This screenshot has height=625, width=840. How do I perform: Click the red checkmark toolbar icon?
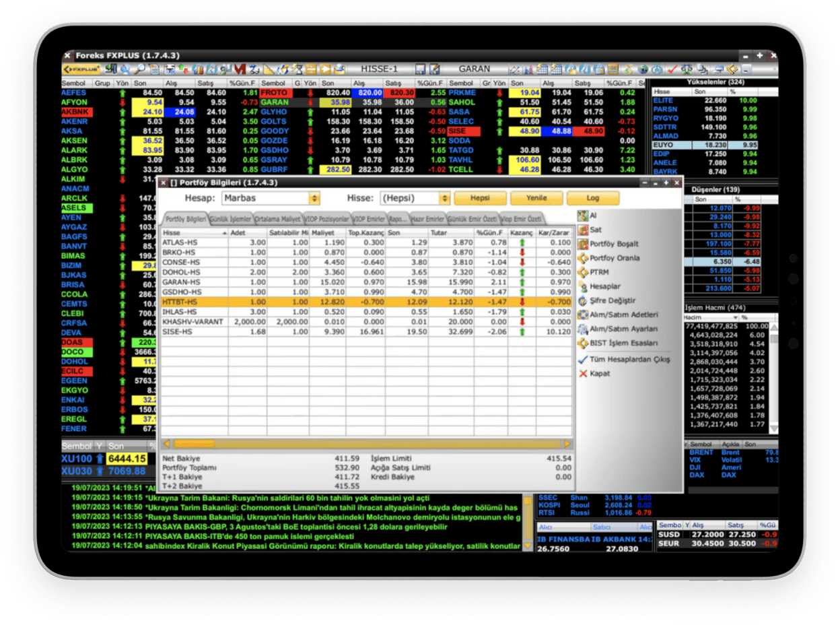click(x=672, y=69)
